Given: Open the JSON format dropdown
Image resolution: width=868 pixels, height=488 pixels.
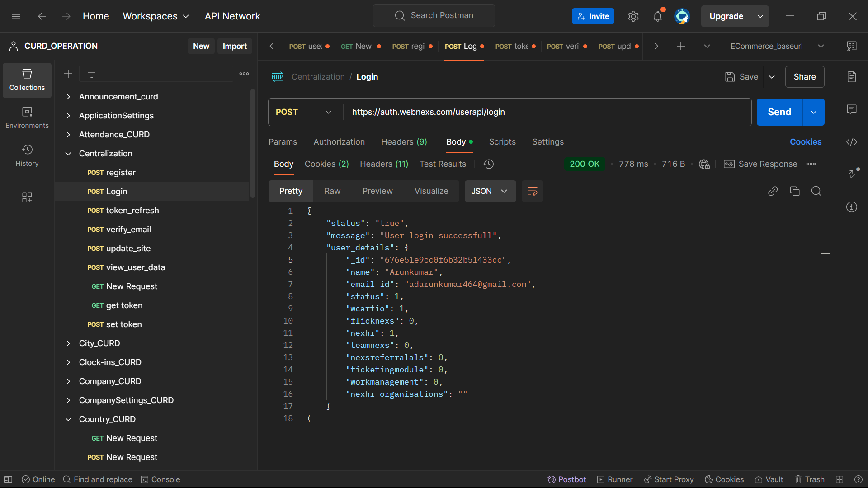Looking at the screenshot, I should point(490,191).
